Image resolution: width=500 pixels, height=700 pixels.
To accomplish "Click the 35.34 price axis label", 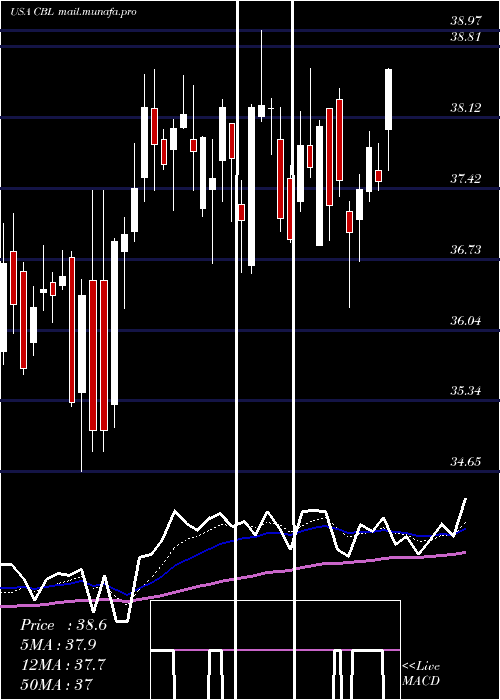I will 465,391.
